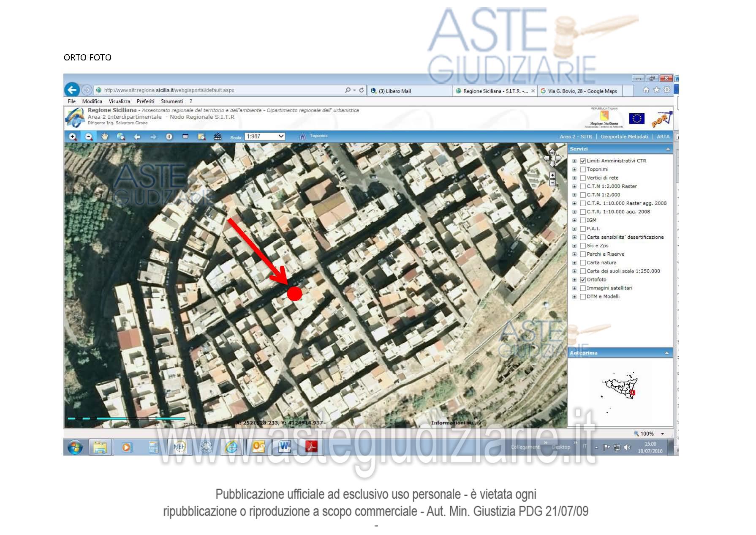Check the Immagini satellitari layer
Image resolution: width=756 pixels, height=535 pixels.
[x=583, y=288]
